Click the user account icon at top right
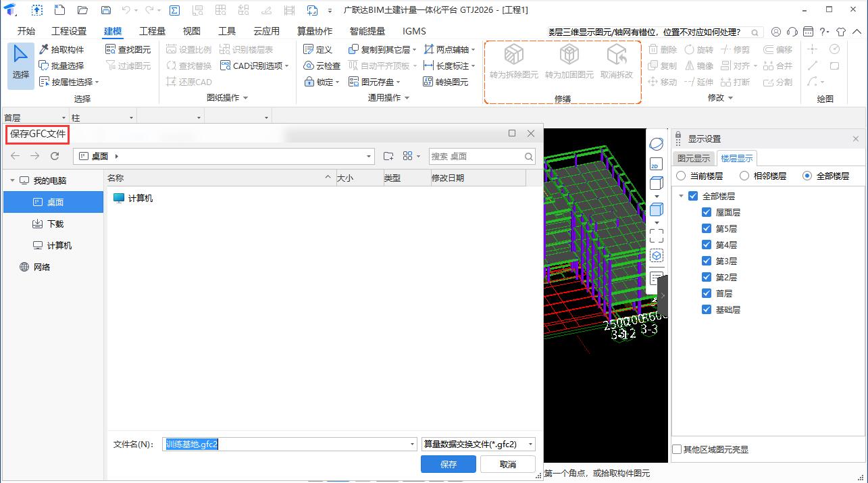Screen dimensions: 868x483 775,32
